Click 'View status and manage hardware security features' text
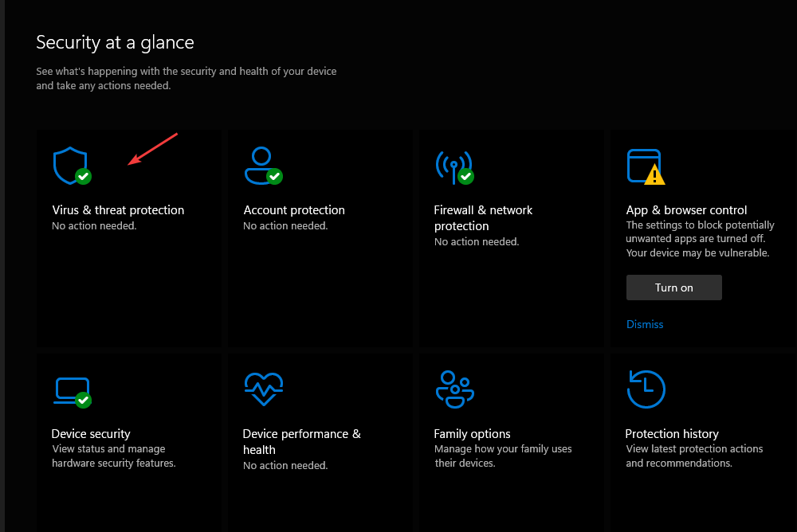The width and height of the screenshot is (797, 532). tap(114, 456)
